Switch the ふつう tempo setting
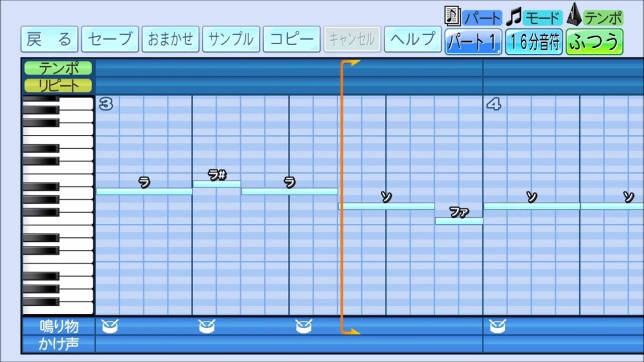 tap(594, 42)
